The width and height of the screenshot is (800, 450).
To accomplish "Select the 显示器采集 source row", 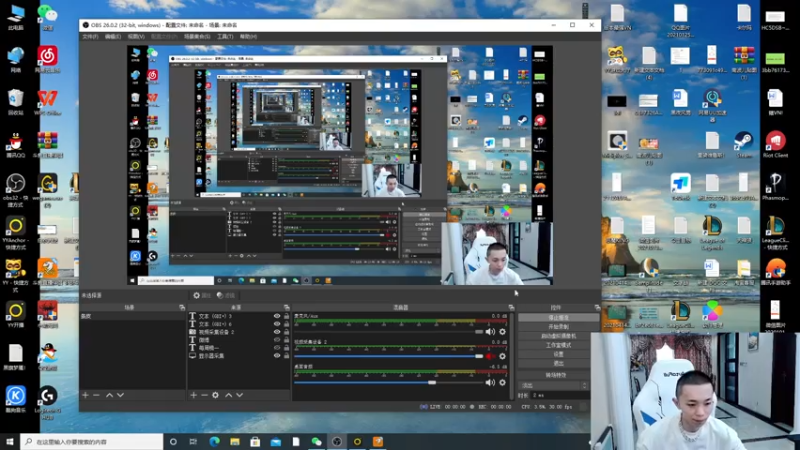I will coord(239,356).
